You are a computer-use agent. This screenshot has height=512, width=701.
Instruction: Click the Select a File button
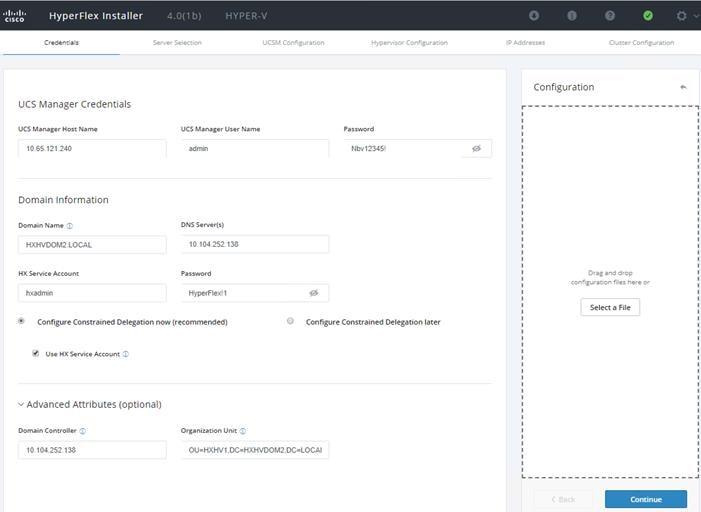coord(610,307)
